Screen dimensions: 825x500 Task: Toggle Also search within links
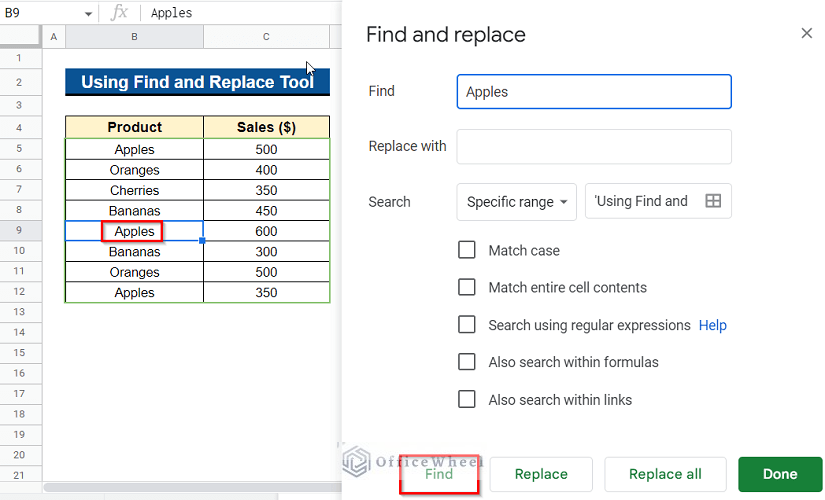coord(467,399)
